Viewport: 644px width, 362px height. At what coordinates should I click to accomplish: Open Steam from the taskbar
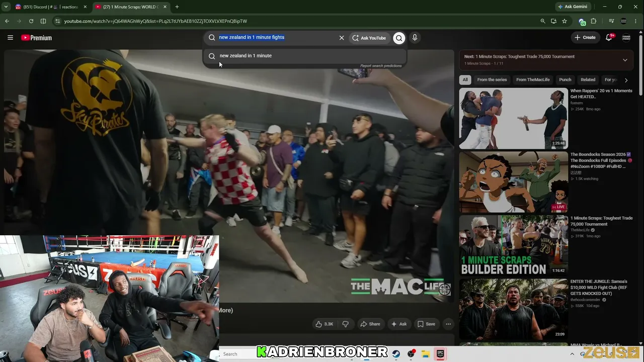(x=396, y=354)
